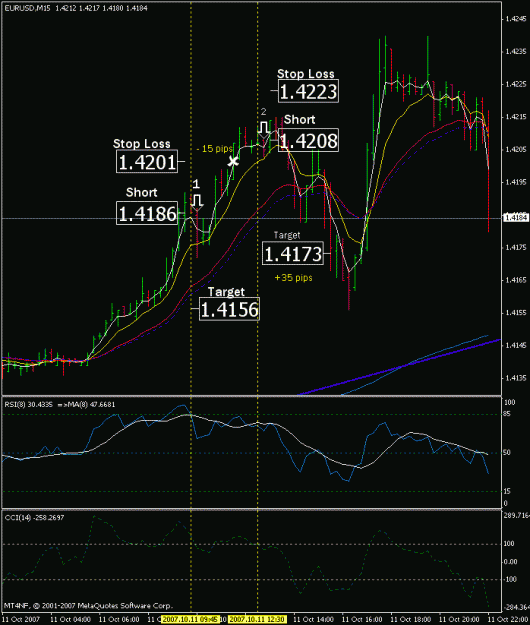The height and width of the screenshot is (625, 530).
Task: Click the 1.4195 price axis label
Action: [x=516, y=182]
